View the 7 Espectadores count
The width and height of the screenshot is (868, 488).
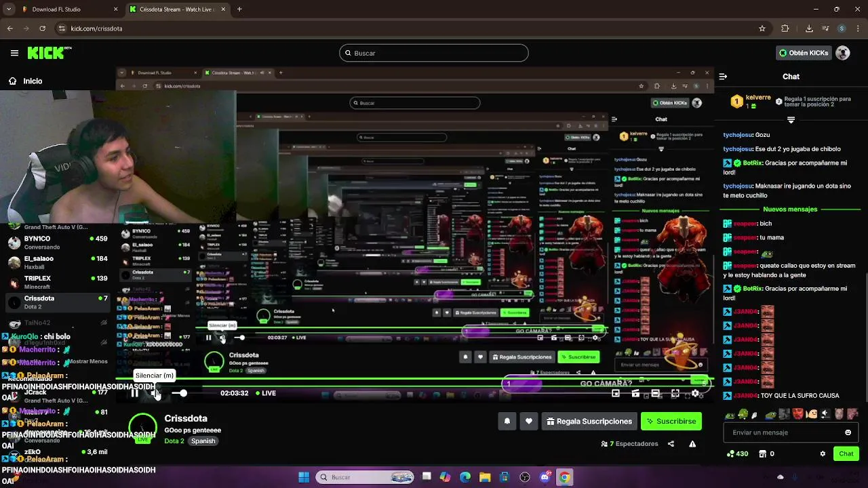click(629, 444)
